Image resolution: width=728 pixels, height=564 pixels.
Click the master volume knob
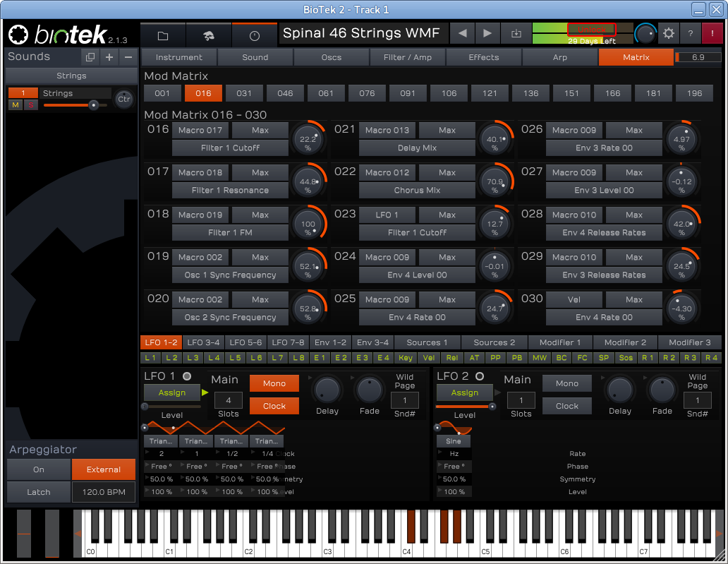[x=645, y=33]
